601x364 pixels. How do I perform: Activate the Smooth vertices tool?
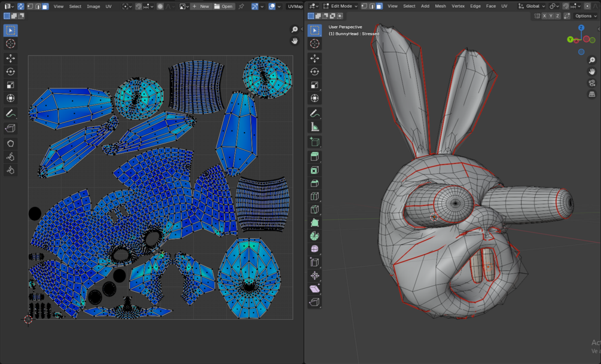[315, 249]
